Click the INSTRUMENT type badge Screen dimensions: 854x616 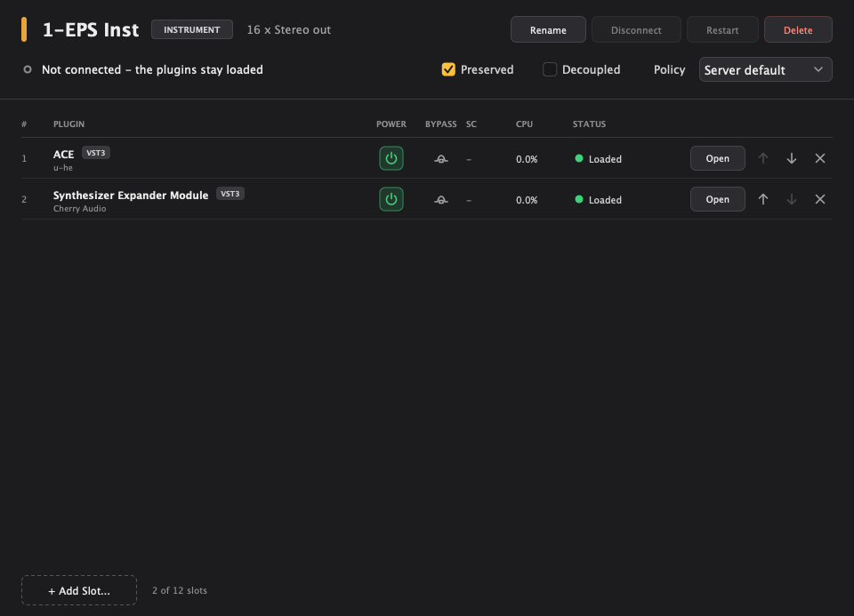click(192, 29)
